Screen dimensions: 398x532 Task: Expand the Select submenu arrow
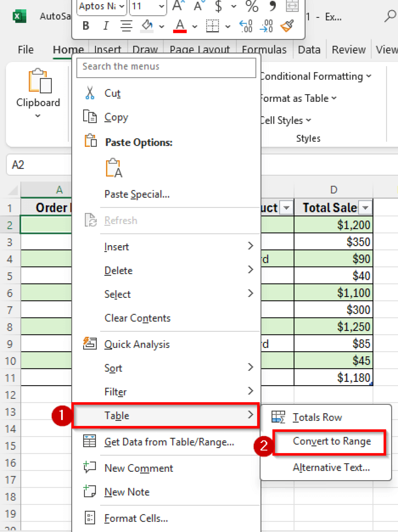[251, 293]
